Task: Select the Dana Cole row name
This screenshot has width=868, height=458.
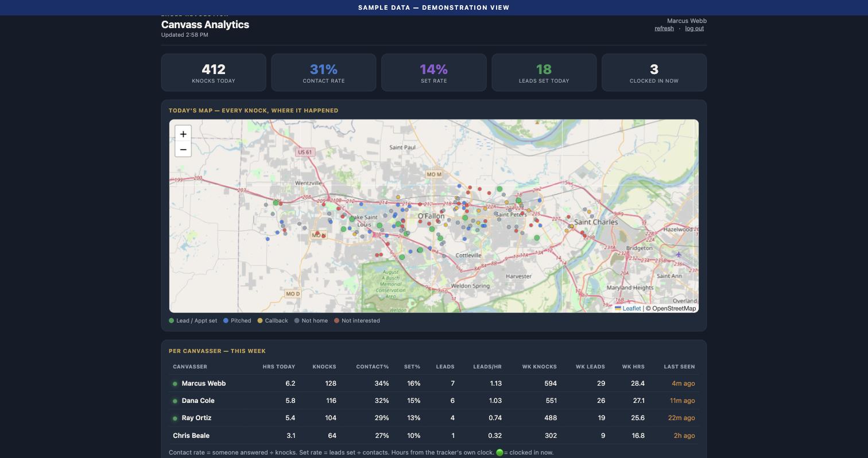Action: 198,401
